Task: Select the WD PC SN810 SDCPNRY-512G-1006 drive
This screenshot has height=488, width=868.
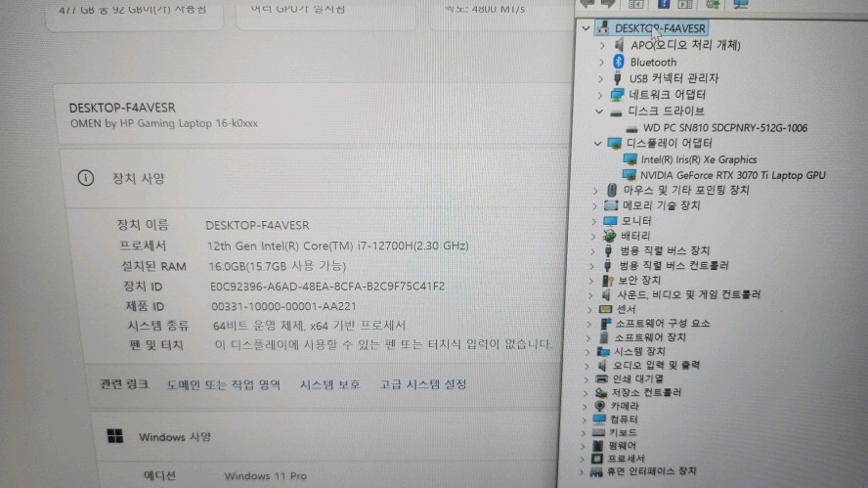Action: [x=724, y=128]
